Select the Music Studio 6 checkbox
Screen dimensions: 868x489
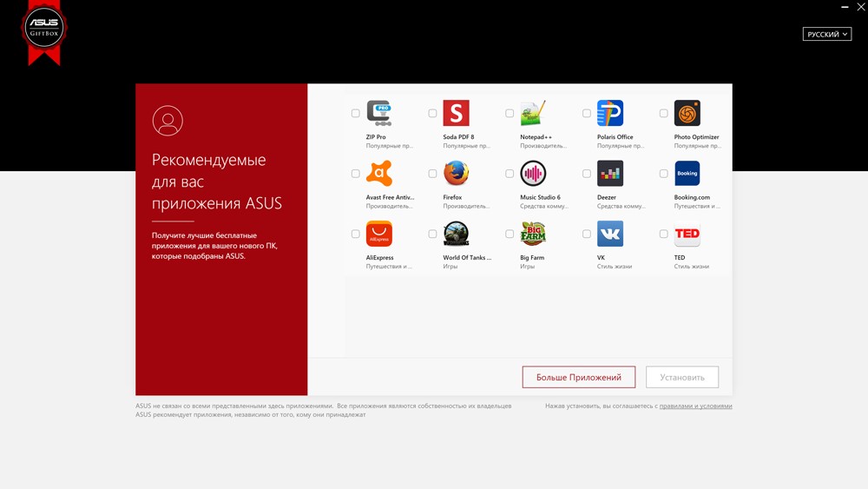[510, 174]
